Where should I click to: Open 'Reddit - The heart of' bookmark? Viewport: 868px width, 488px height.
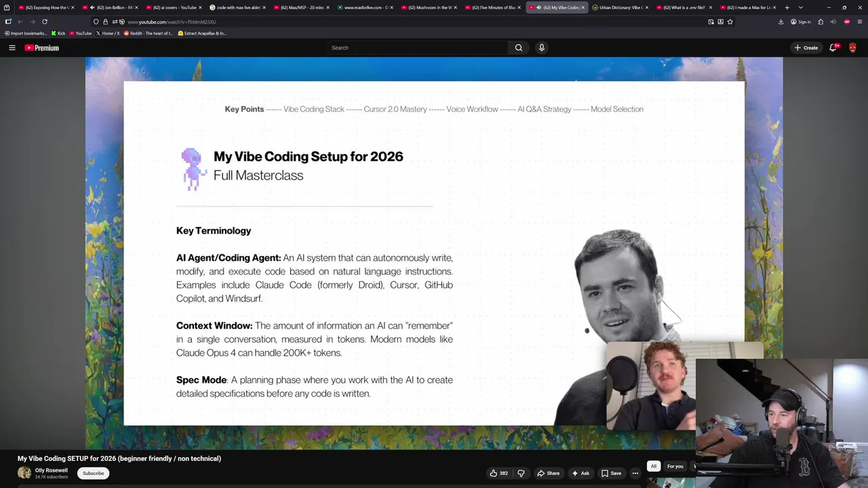click(148, 33)
